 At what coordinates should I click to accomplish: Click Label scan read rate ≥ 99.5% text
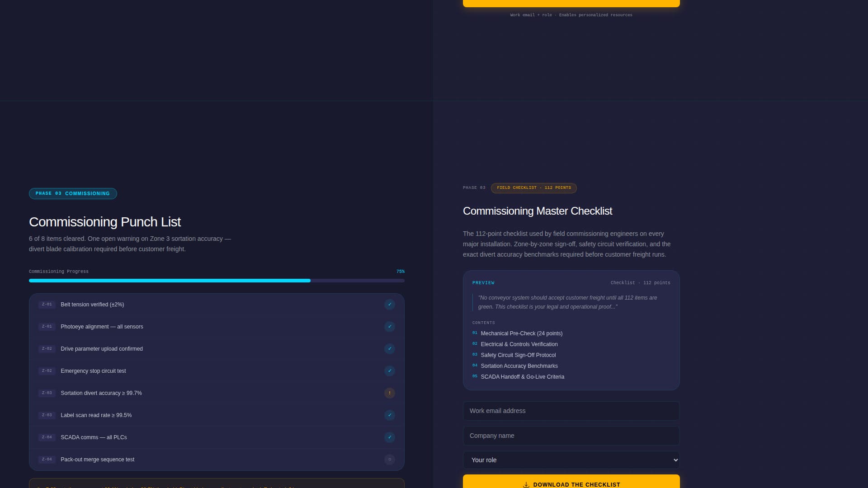tap(96, 415)
